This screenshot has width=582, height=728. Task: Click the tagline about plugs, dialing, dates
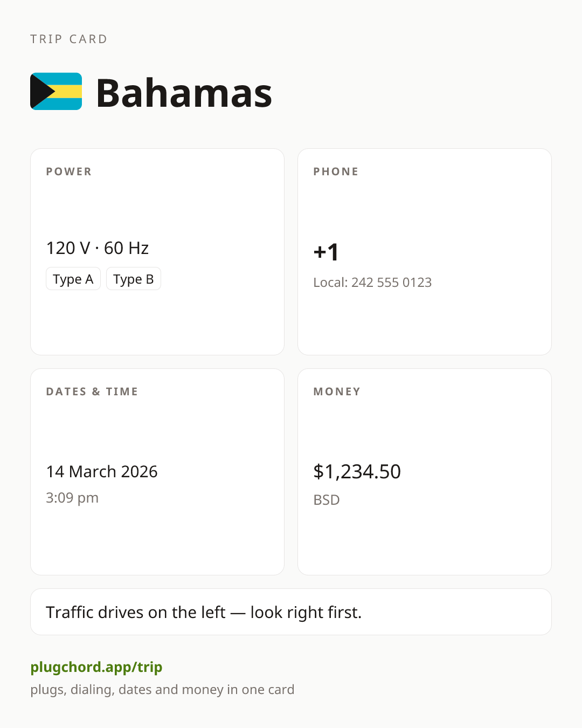162,690
